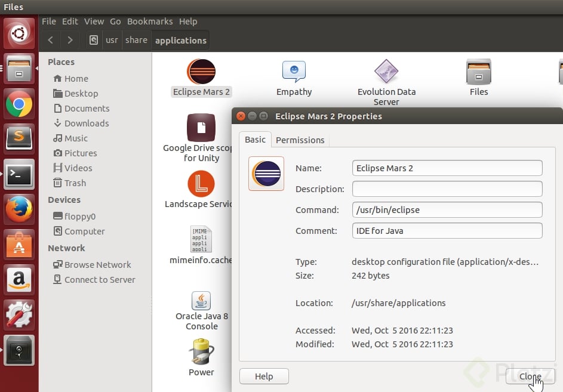This screenshot has height=392, width=563.
Task: Close the Eclipse Mars 2 Properties window
Action: coord(241,116)
